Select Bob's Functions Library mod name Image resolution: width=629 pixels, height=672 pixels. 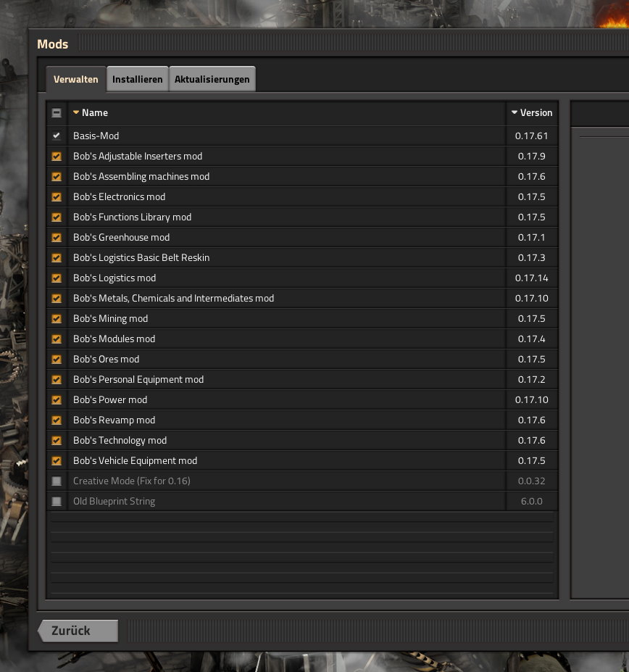click(133, 217)
